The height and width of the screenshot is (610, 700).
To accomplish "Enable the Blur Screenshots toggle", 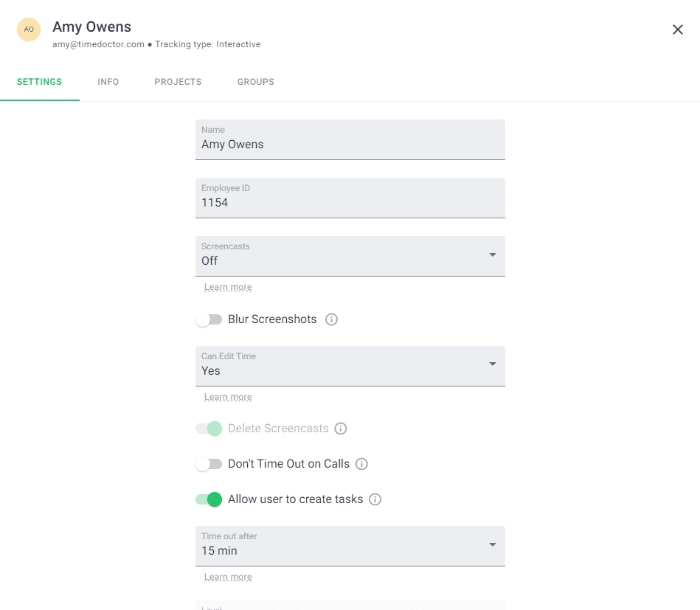I will (x=209, y=319).
